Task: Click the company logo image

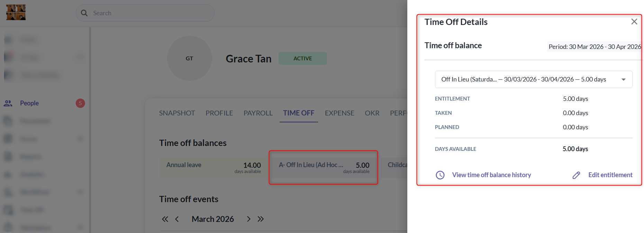Action: 16,12
